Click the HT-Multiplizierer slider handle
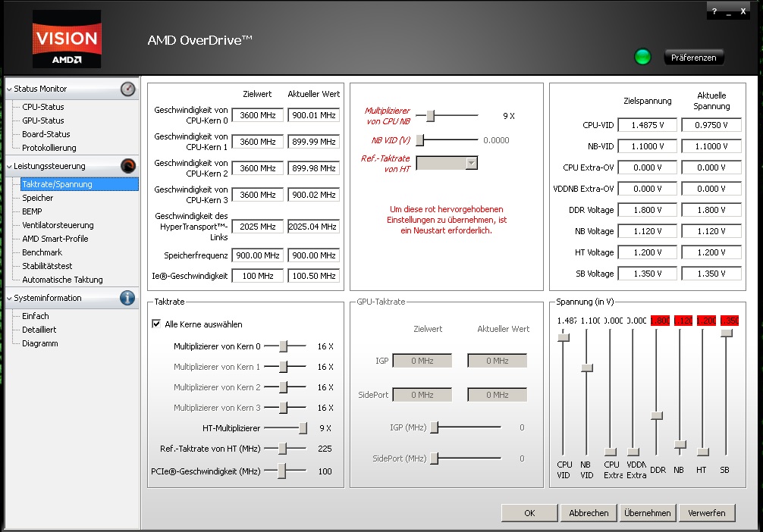This screenshot has height=532, width=763. point(303,428)
